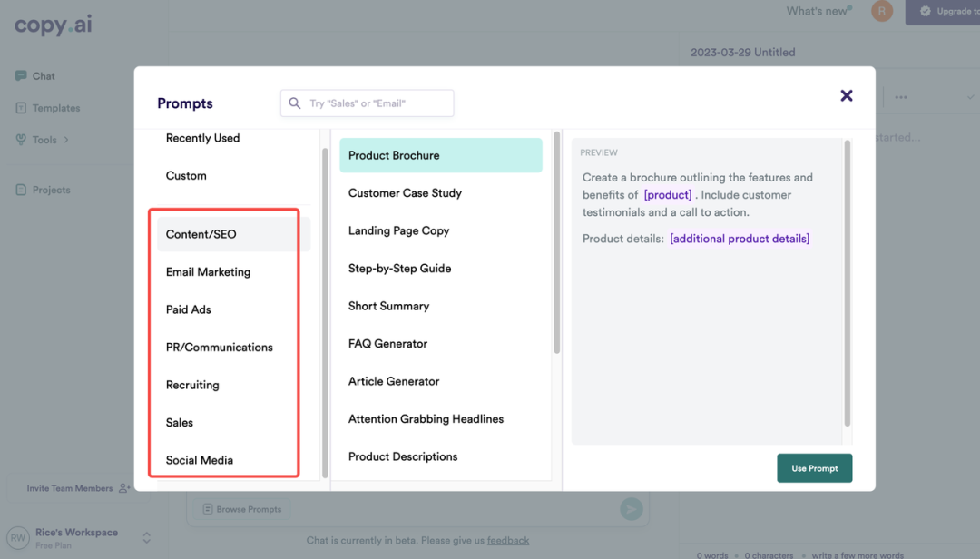The image size is (980, 559).
Task: Open the Templates sidebar icon
Action: (21, 108)
